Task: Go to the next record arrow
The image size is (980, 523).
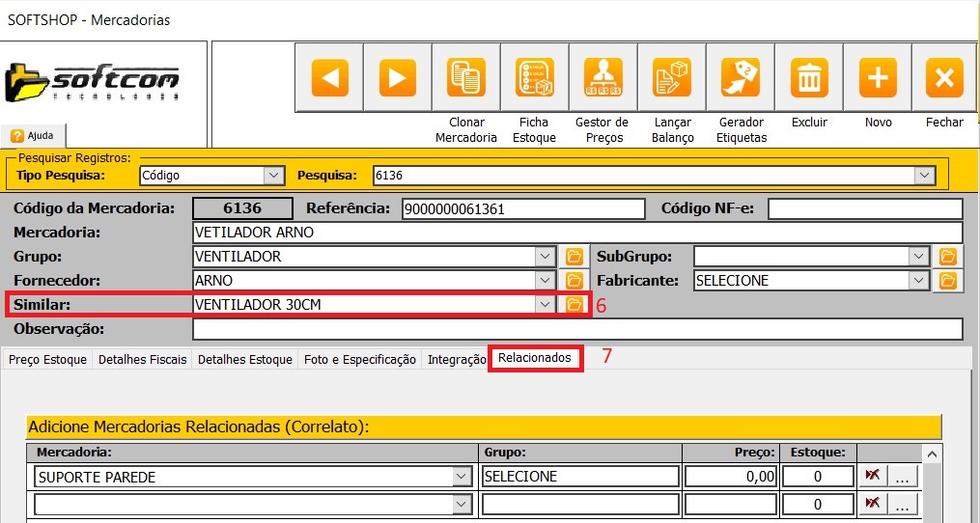Action: click(397, 78)
